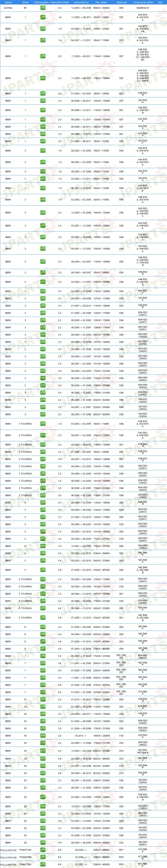Select the RR3 body cell

point(121,864)
